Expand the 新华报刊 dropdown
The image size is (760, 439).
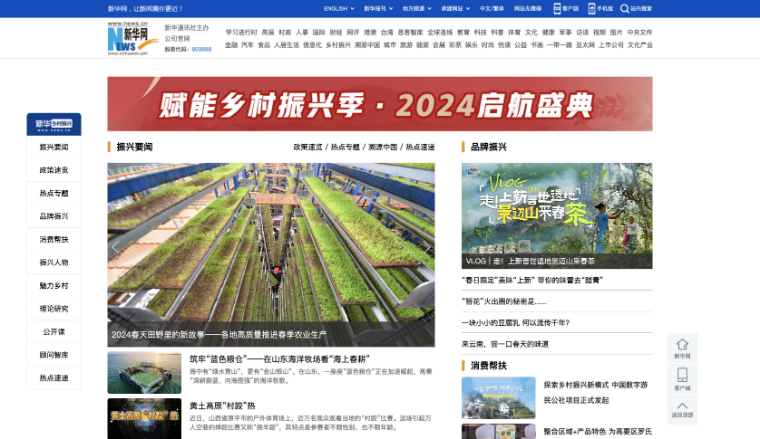click(378, 8)
